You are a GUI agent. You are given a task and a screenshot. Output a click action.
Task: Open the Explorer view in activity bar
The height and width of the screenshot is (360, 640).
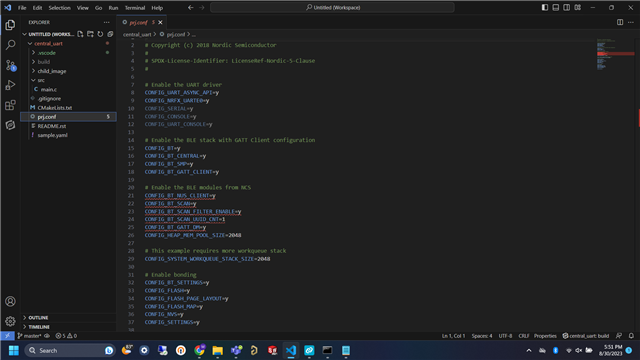click(10, 25)
